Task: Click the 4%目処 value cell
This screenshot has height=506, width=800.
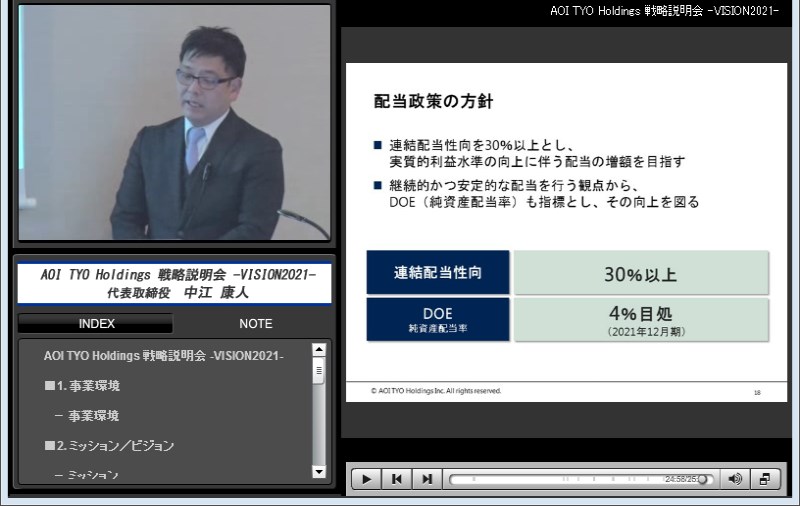Action: 641,319
